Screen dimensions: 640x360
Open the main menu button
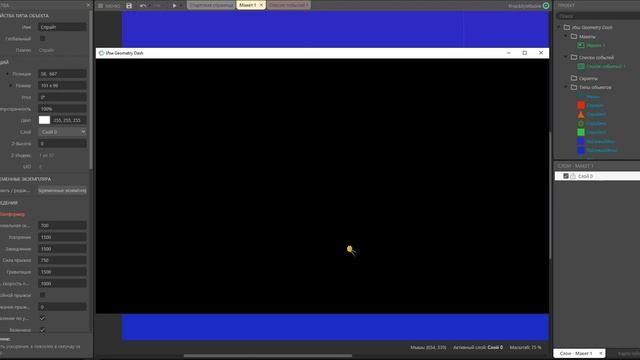(109, 6)
